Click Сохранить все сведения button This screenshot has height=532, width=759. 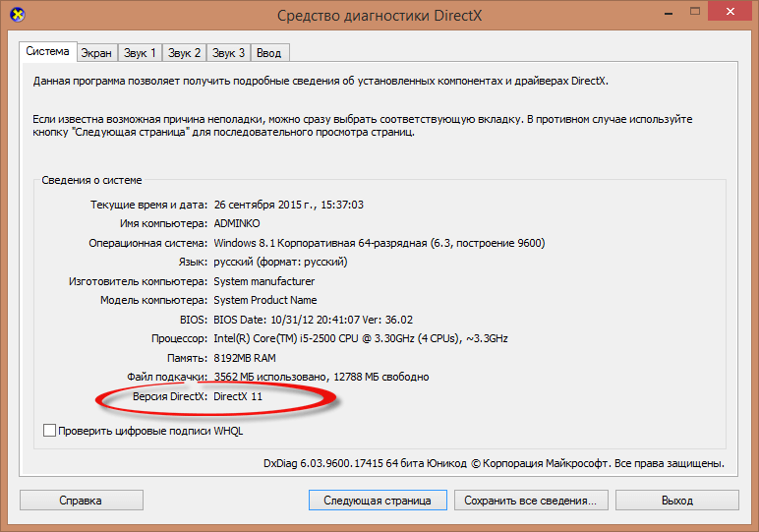531,501
